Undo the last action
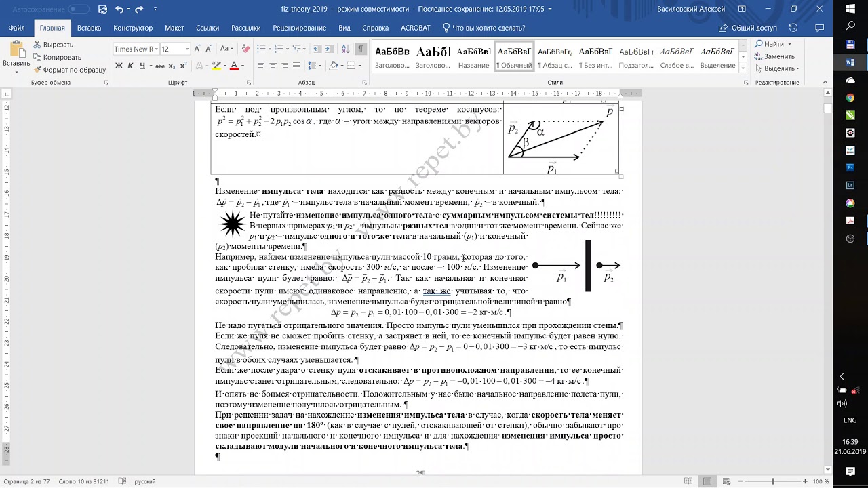 pos(119,9)
